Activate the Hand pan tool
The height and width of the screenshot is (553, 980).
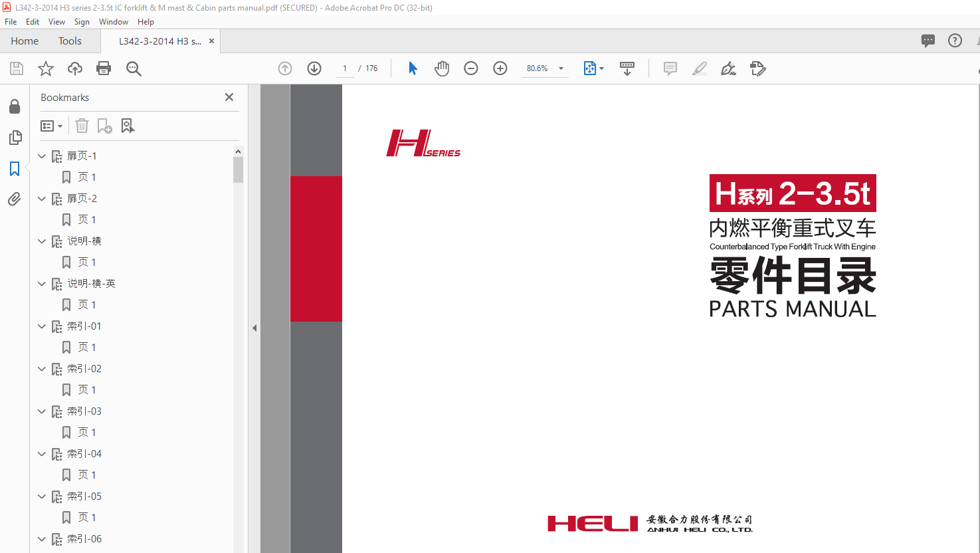(x=442, y=68)
